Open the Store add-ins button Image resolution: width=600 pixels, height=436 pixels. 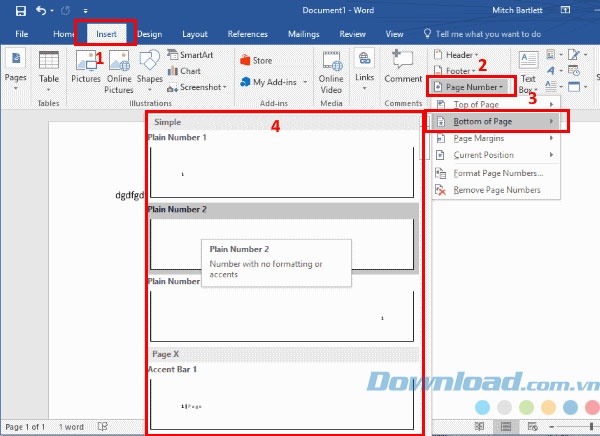click(x=256, y=60)
